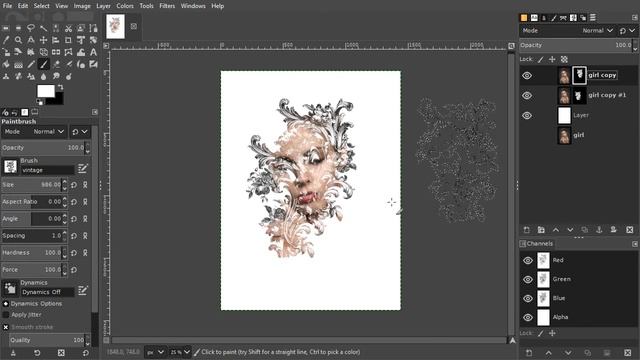Image resolution: width=640 pixels, height=360 pixels.
Task: Click the vintage brush name field
Action: click(47, 170)
